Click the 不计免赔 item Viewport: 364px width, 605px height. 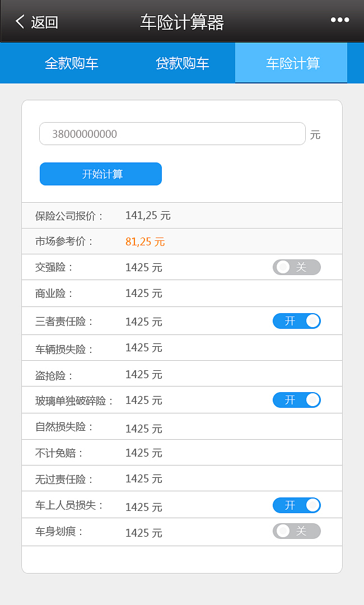tap(182, 452)
